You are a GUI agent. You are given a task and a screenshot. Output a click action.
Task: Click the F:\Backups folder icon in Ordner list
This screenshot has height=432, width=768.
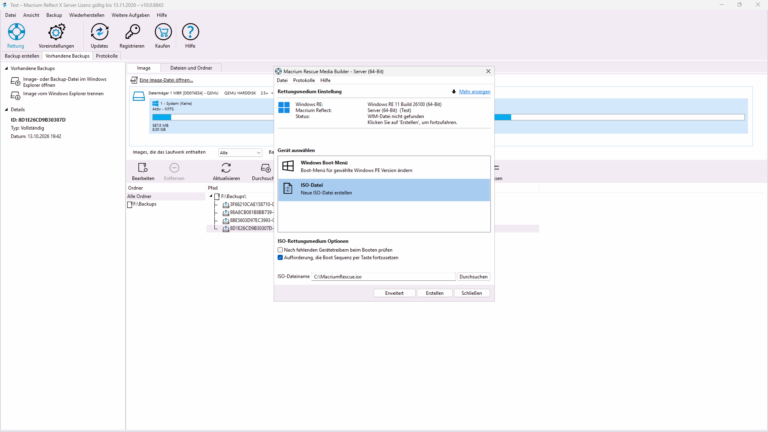(x=130, y=204)
